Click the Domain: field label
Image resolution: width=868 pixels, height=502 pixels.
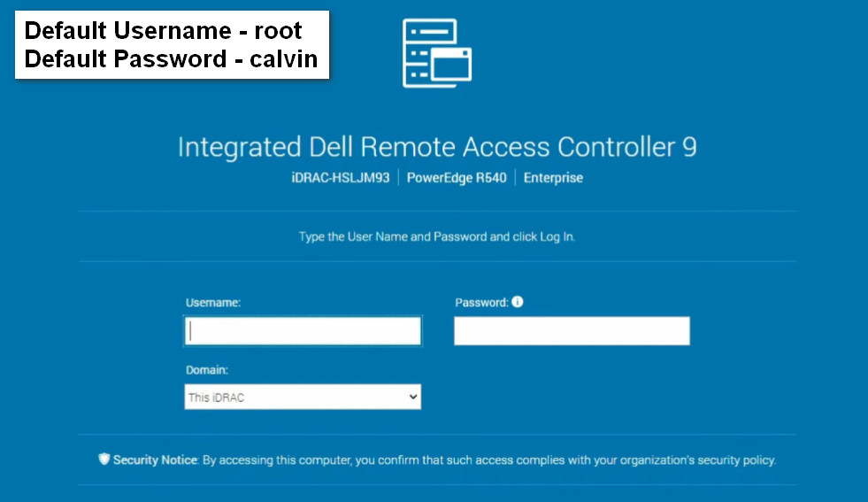[207, 370]
